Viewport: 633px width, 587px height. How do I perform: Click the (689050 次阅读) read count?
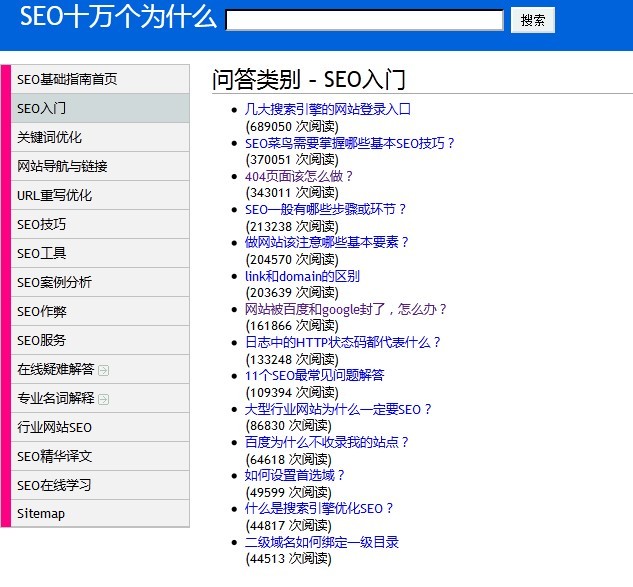point(292,126)
